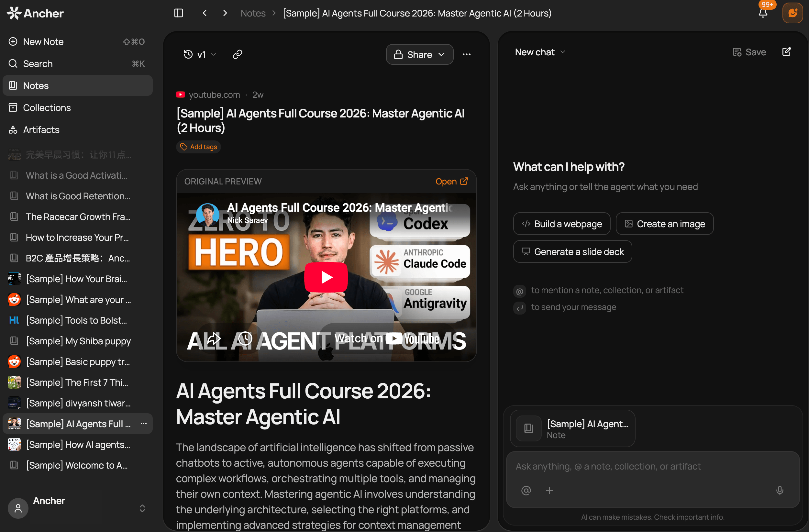Click the Search magnifier icon

[x=13, y=63]
